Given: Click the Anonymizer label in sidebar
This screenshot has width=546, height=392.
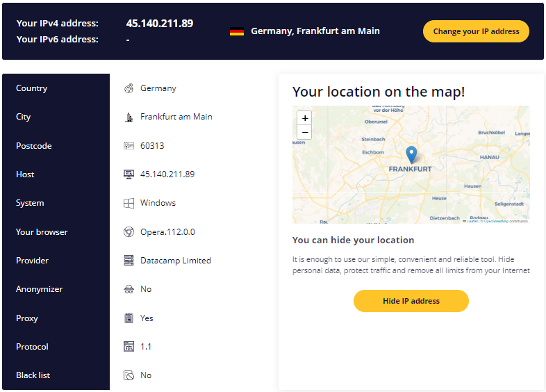Looking at the screenshot, I should pyautogui.click(x=40, y=289).
